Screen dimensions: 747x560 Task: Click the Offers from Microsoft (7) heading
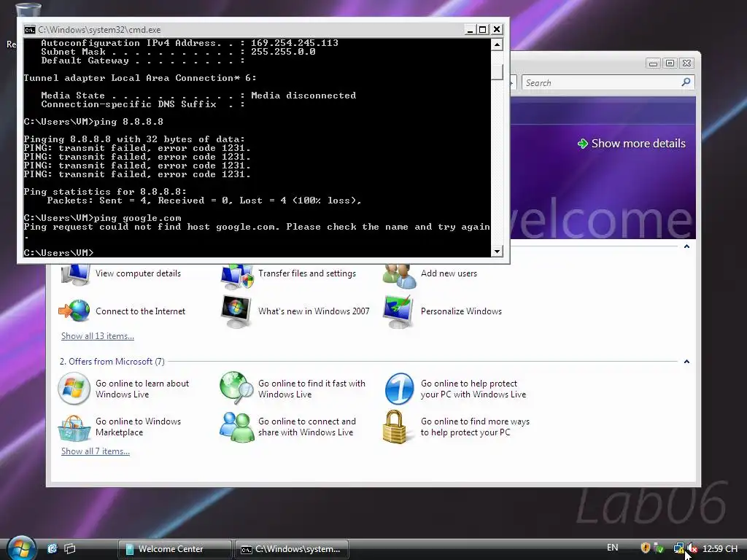[x=112, y=362]
